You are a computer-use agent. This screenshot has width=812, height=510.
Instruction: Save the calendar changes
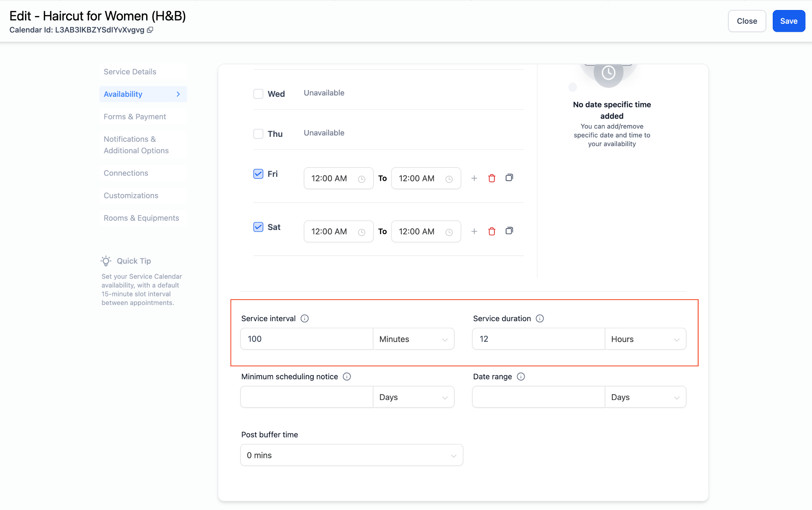[x=789, y=21]
